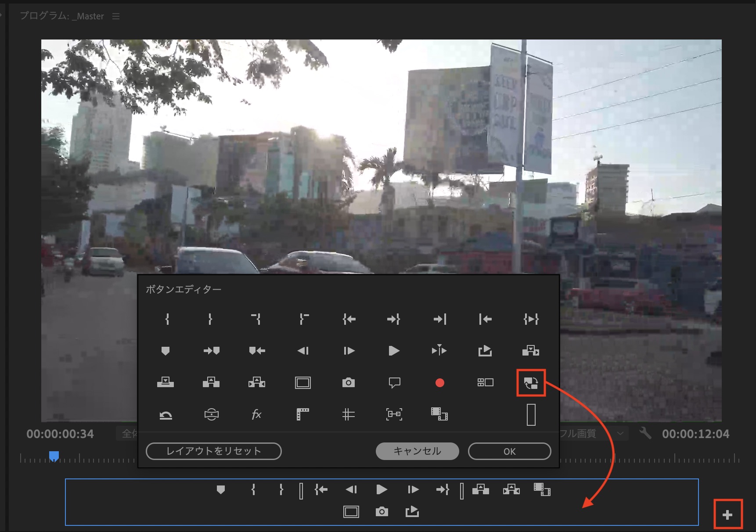This screenshot has width=756, height=532.
Task: Choose Go to Out in the Button Editor
Action: click(x=394, y=319)
